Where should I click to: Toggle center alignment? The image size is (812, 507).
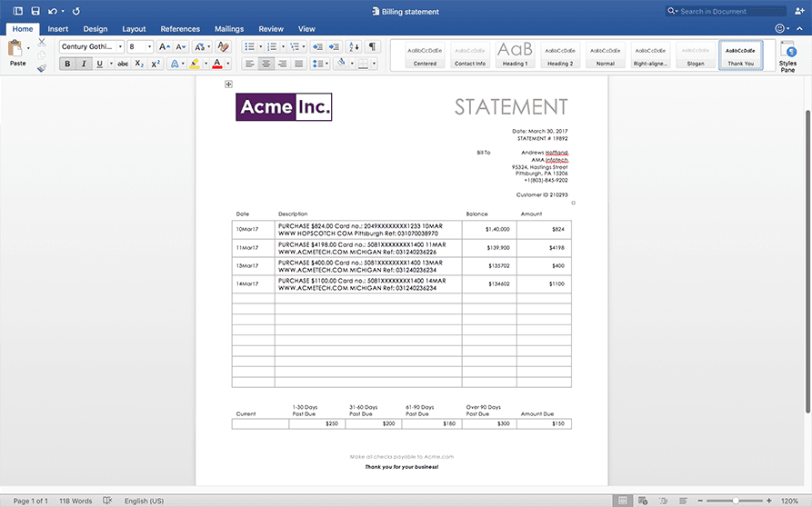coord(266,64)
